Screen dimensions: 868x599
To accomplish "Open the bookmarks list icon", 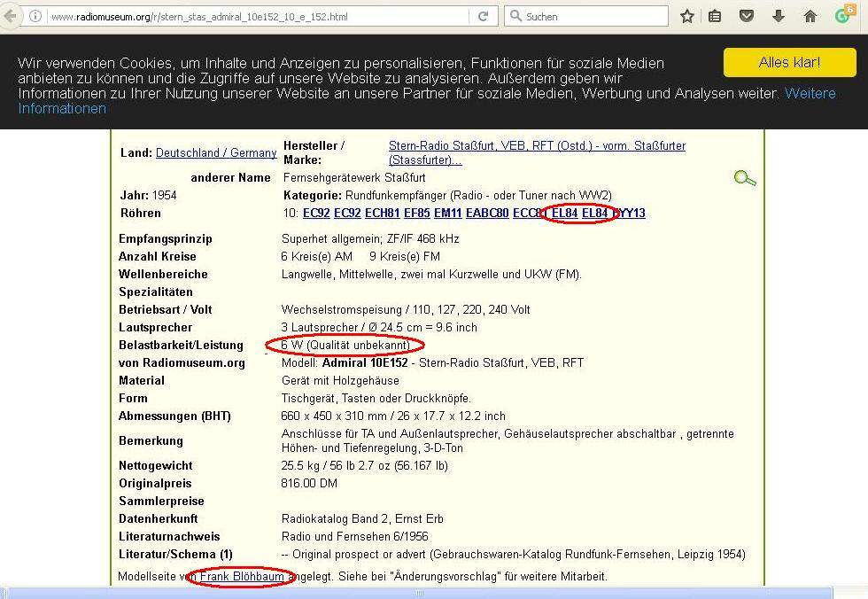I will tap(715, 16).
